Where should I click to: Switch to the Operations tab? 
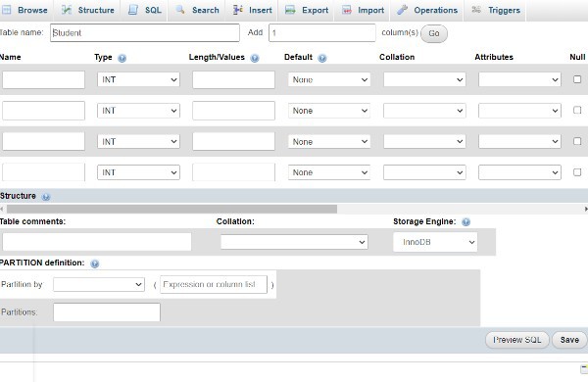[x=427, y=10]
